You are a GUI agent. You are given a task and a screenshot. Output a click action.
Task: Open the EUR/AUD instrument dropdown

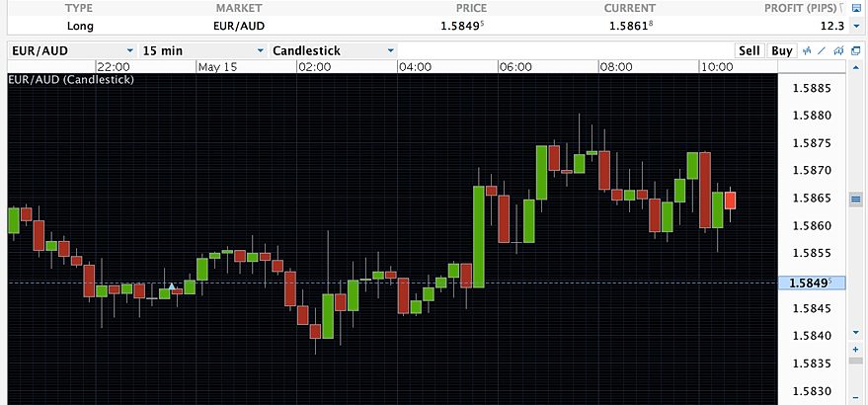[x=73, y=51]
